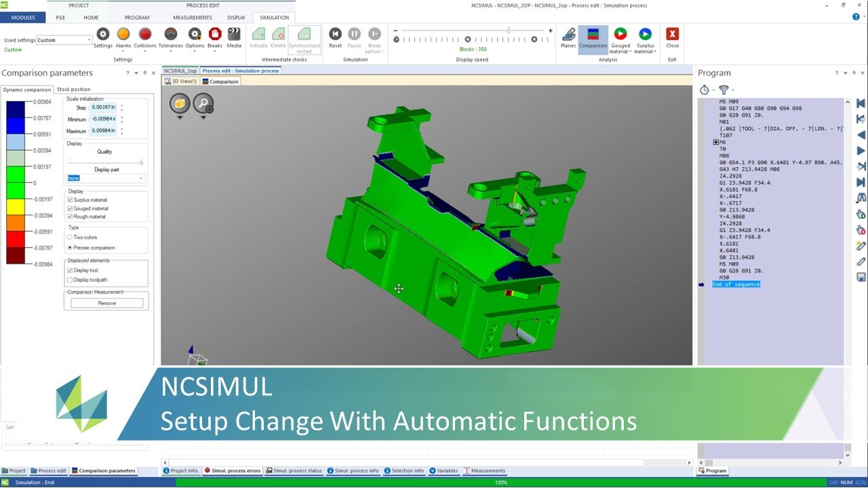Screen dimensions: 868x488
Task: Click the red Collisions icon
Action: pyautogui.click(x=145, y=34)
